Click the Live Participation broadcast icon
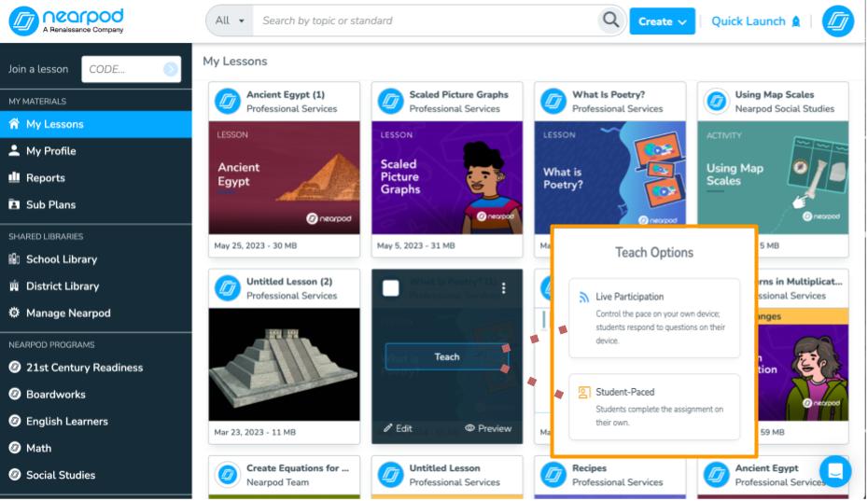The width and height of the screenshot is (868, 501). pyautogui.click(x=584, y=298)
